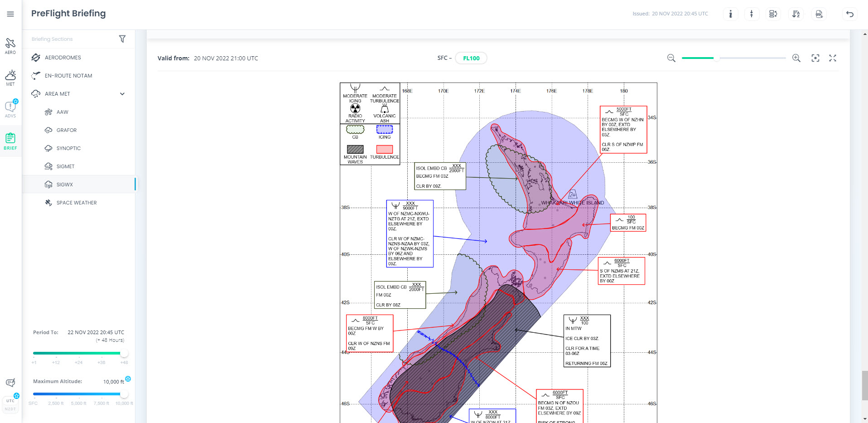Switch to the MET sidebar tab
The image size is (868, 423).
pos(10,78)
